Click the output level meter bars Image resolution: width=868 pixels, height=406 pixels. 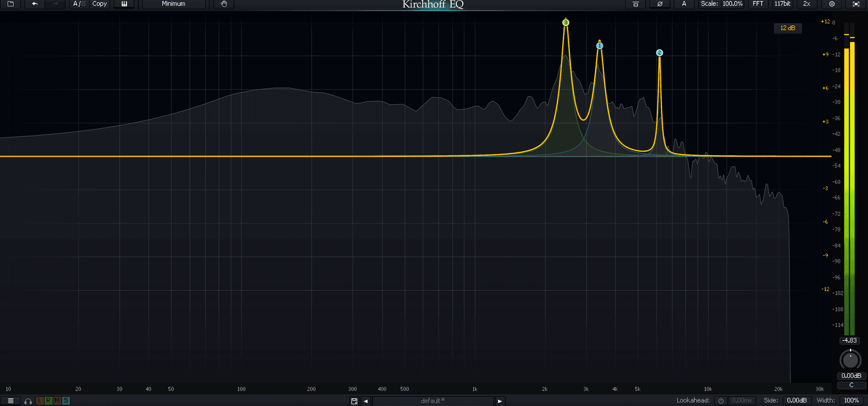pos(849,179)
